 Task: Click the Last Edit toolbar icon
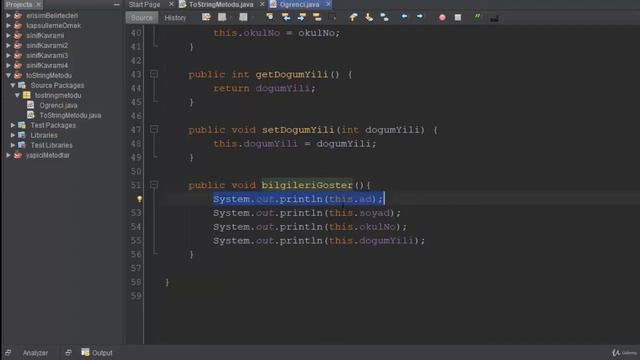click(x=206, y=17)
